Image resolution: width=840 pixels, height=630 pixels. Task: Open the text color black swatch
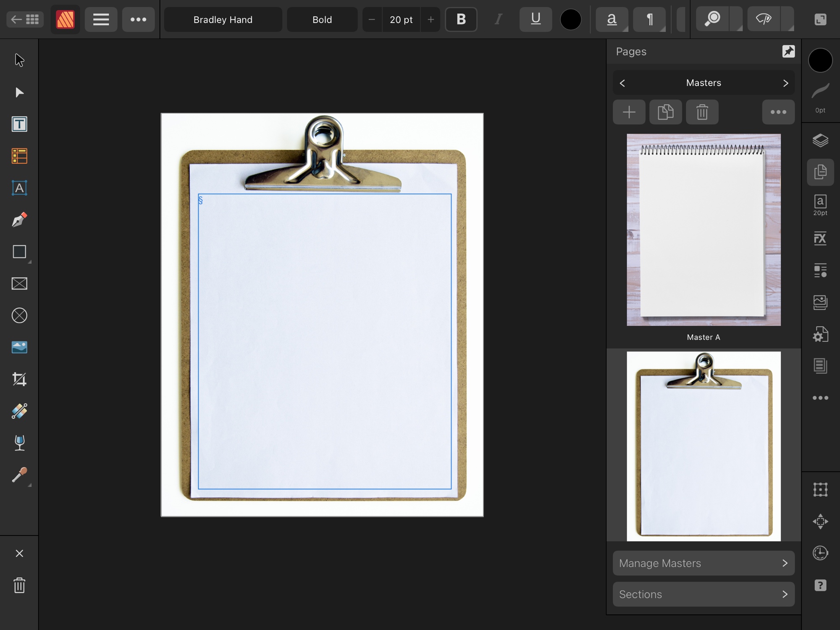pos(571,19)
